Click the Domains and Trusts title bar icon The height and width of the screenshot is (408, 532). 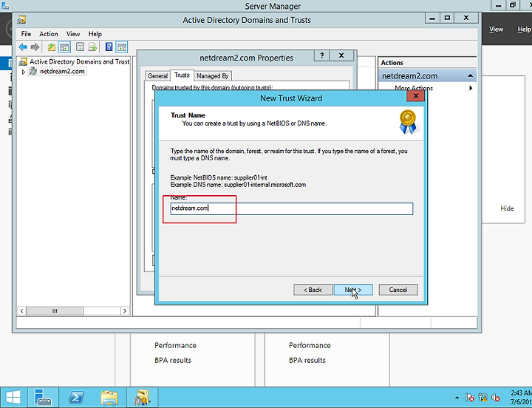click(x=21, y=20)
